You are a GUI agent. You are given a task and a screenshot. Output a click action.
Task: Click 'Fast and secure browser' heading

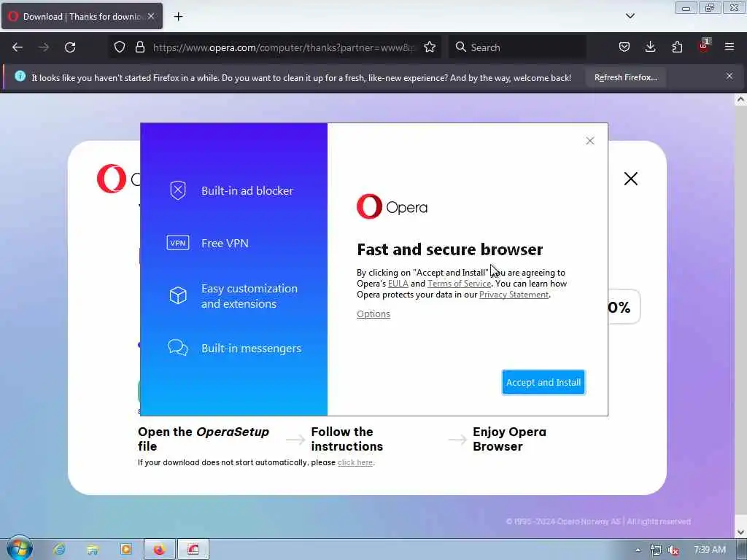coord(449,249)
